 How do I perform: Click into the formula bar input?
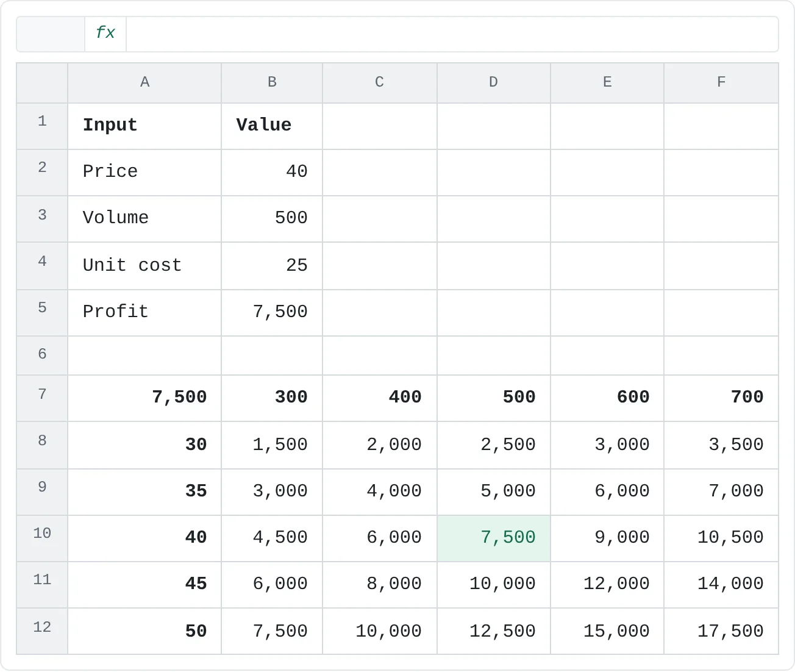point(452,34)
